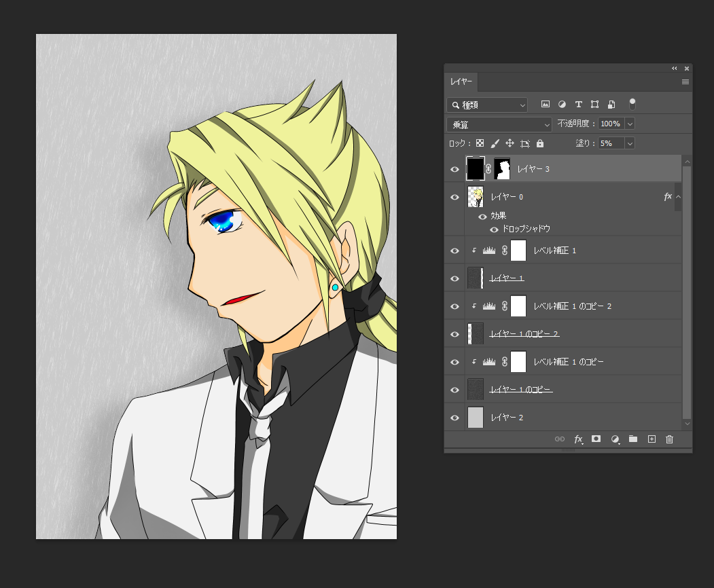
Task: Toggle the layer filtering on/off switch
Action: point(632,103)
